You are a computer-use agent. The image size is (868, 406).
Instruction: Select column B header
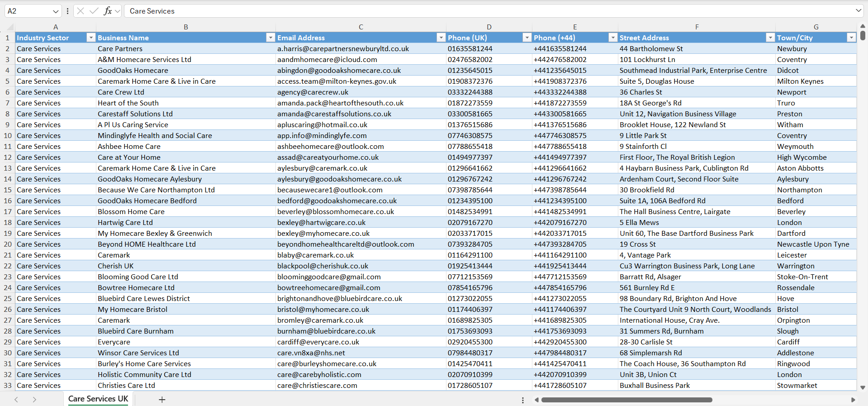point(185,27)
